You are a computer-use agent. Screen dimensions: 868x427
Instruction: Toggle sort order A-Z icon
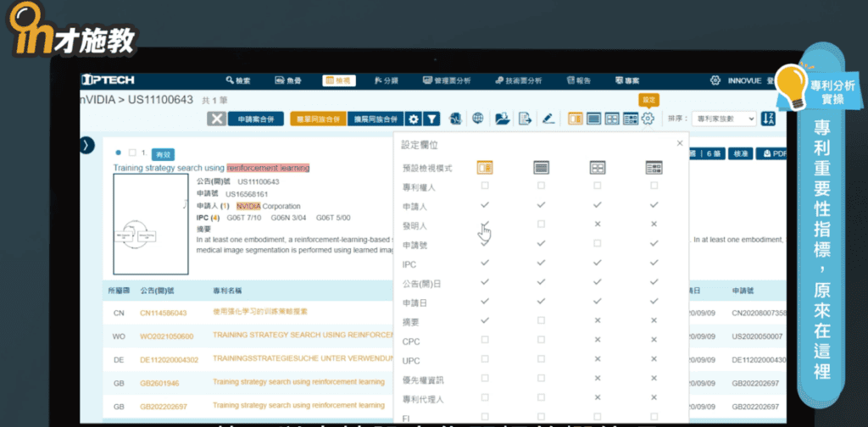[x=768, y=119]
